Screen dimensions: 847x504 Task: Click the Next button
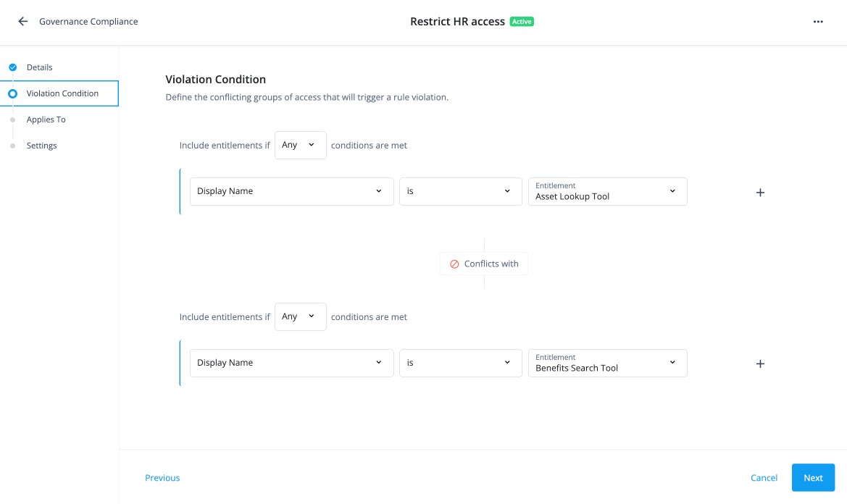coord(814,477)
